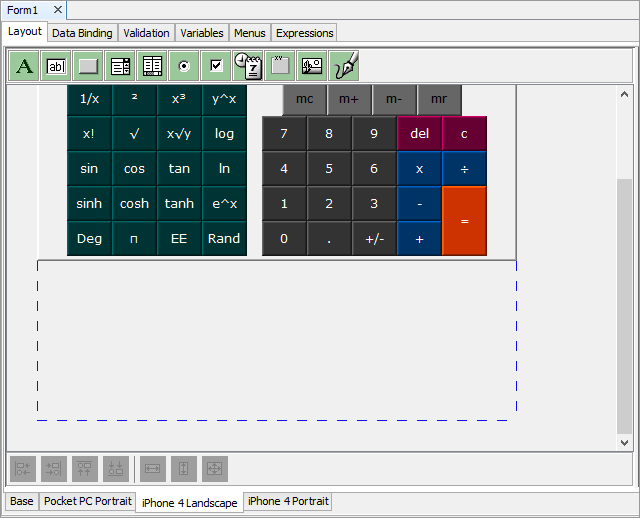The height and width of the screenshot is (518, 640).
Task: Click the scroll up arrow
Action: click(x=625, y=95)
